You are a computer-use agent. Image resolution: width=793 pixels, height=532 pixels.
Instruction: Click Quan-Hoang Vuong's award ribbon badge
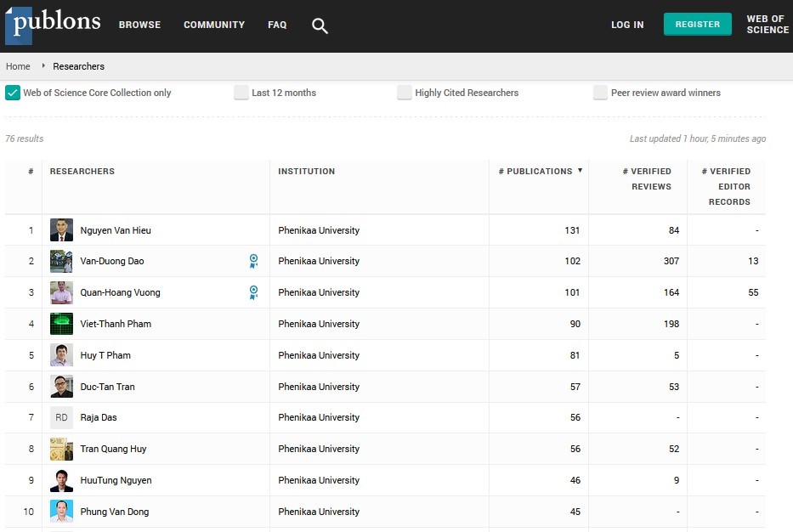(253, 292)
